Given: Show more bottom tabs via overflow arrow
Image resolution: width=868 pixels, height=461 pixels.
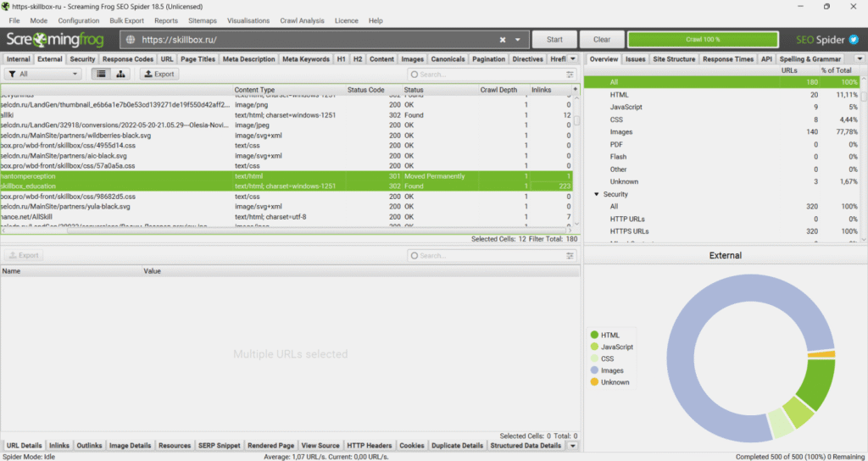Looking at the screenshot, I should coord(573,446).
